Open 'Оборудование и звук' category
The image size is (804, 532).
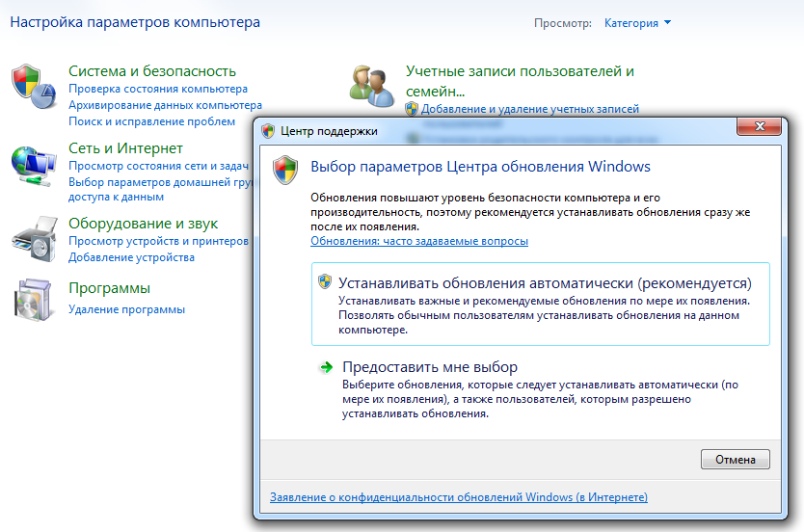[x=143, y=224]
